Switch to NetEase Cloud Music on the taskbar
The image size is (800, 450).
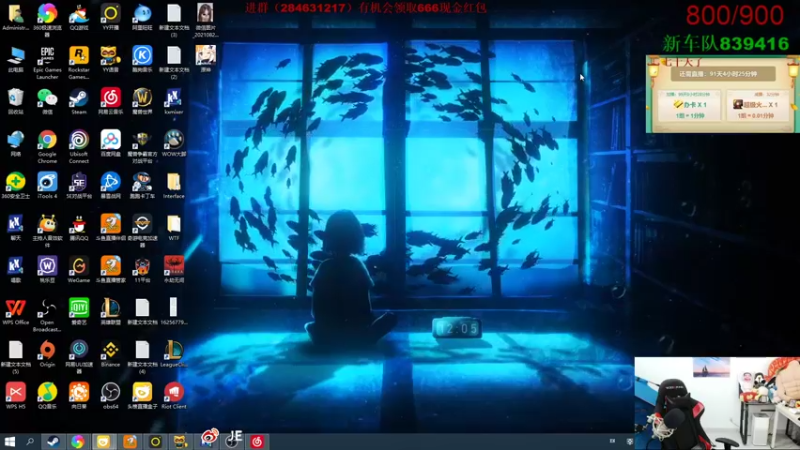click(257, 441)
